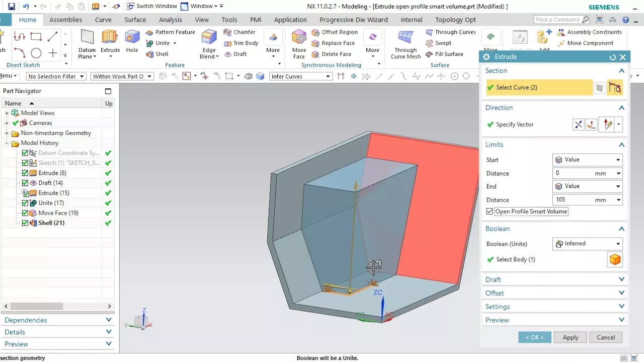Toggle the Move Face (19) checkbox
Screen dimensions: 644x362
25,213
